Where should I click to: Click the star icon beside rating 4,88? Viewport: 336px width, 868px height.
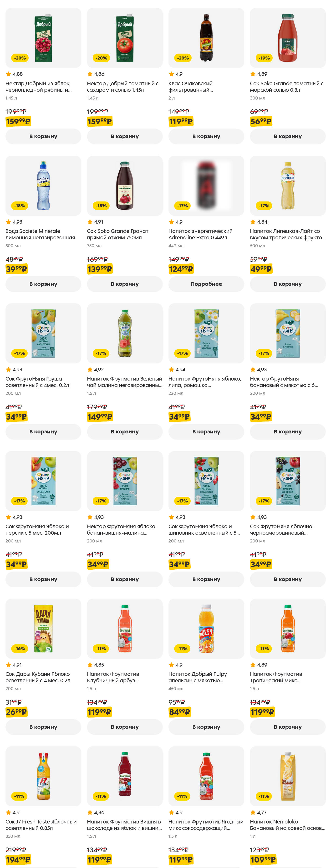8,74
